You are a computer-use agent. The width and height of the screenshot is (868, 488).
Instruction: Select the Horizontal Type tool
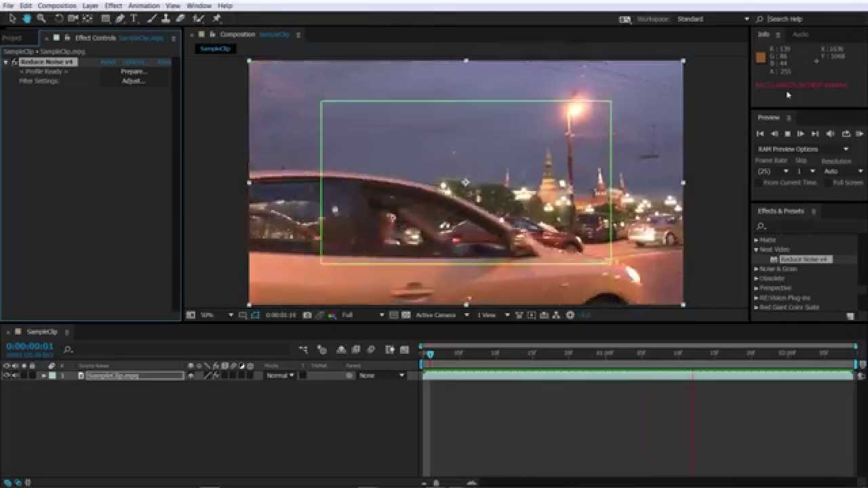click(134, 19)
